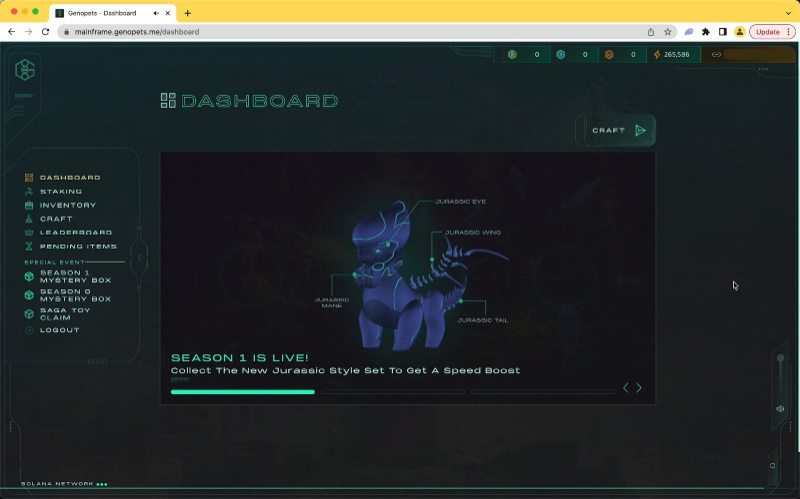Click the Logout power icon

29,330
